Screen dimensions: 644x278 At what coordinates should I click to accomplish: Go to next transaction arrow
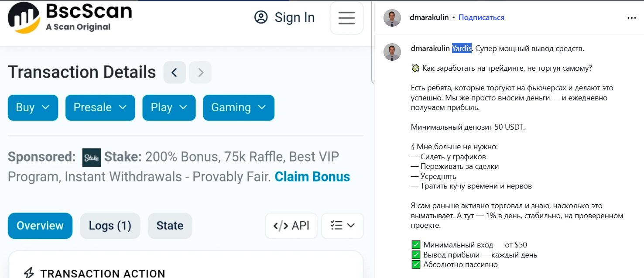point(201,72)
